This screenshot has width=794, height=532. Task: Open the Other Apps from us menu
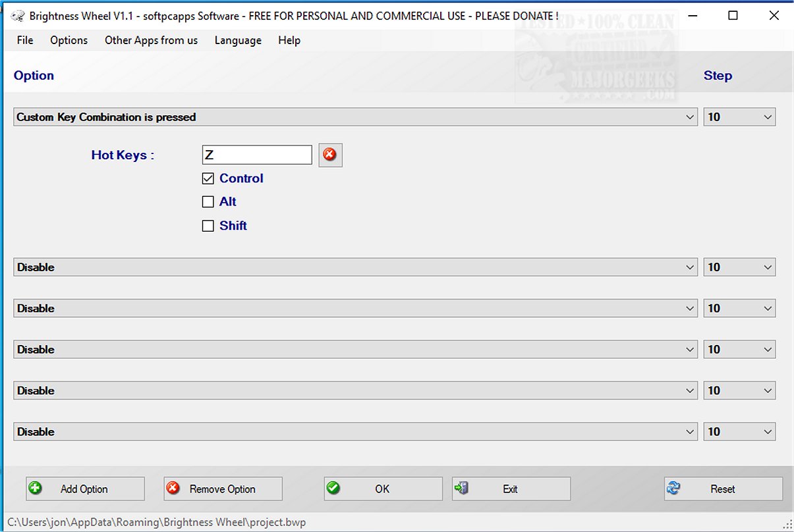[151, 40]
